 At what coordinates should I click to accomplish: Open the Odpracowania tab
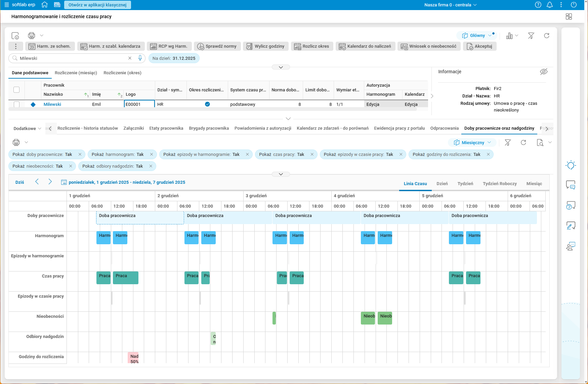(445, 128)
